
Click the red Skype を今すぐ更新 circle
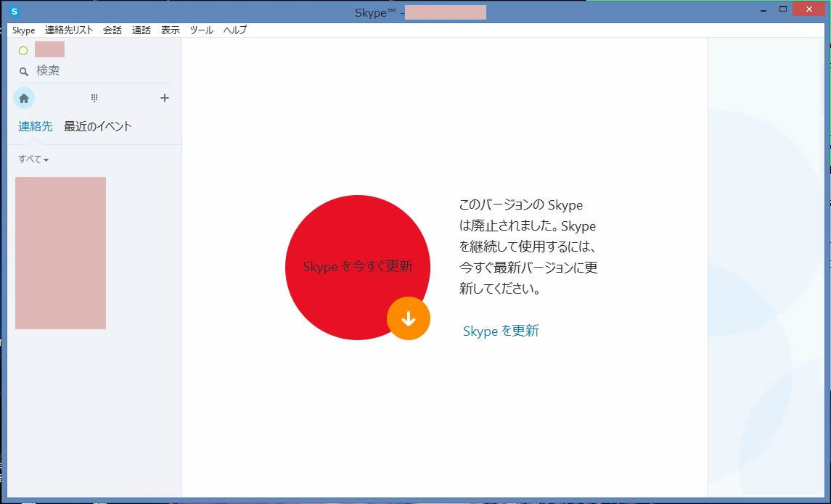(358, 268)
